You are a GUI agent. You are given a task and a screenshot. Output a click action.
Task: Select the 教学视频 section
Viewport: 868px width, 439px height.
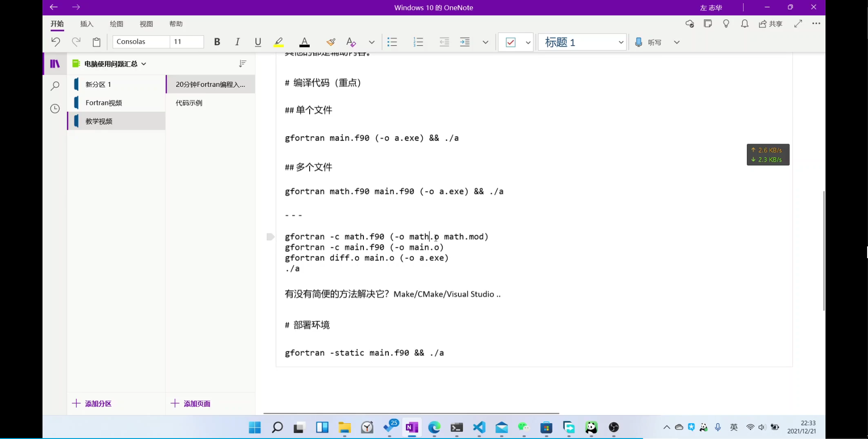tap(116, 121)
